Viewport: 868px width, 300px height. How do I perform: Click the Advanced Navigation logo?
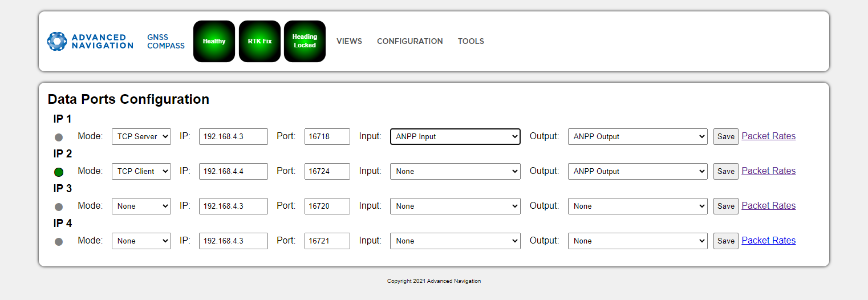90,41
